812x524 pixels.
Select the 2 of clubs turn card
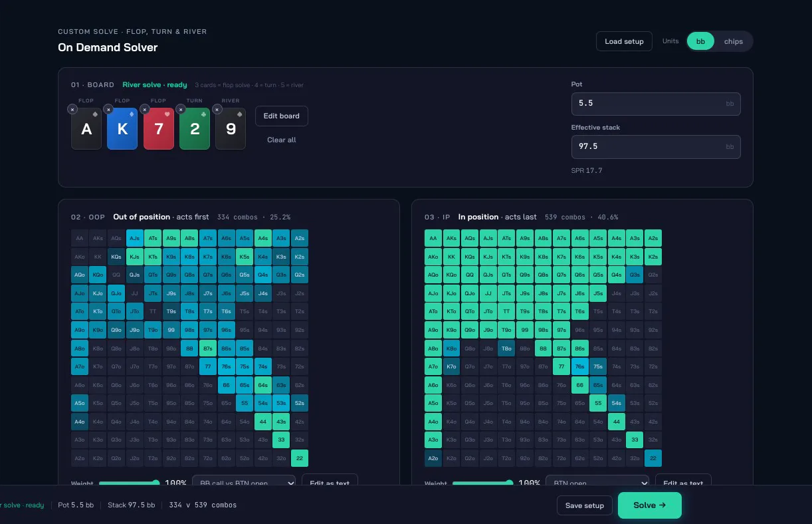click(195, 129)
